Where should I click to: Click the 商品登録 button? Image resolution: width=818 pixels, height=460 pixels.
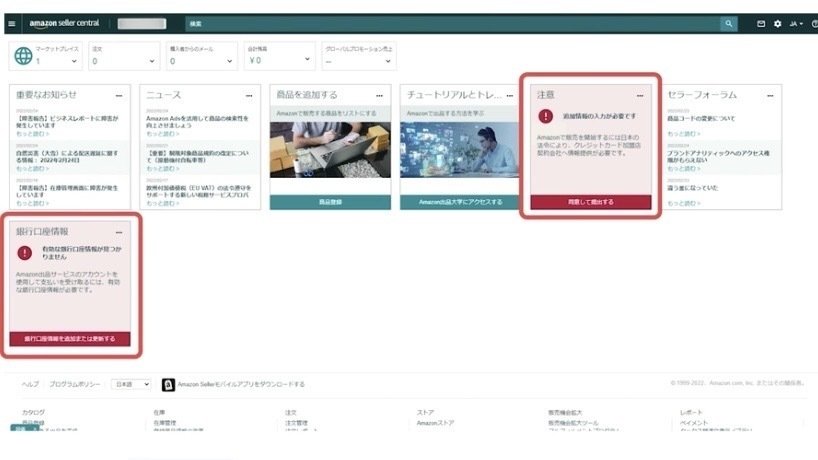(330, 202)
